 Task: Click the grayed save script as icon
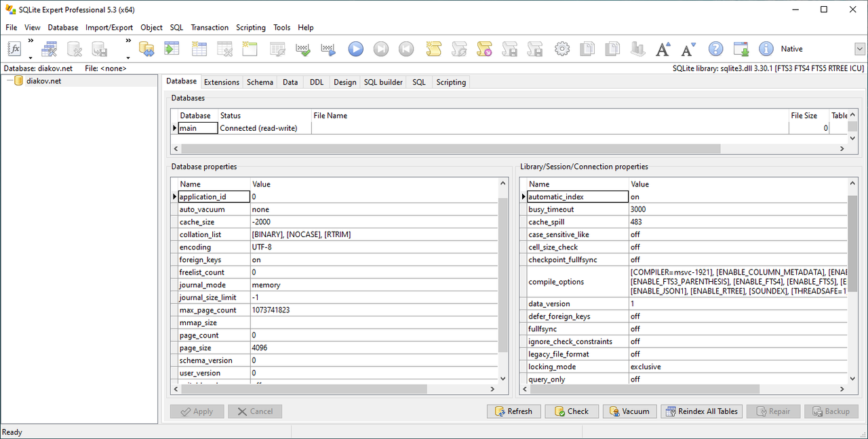[535, 49]
